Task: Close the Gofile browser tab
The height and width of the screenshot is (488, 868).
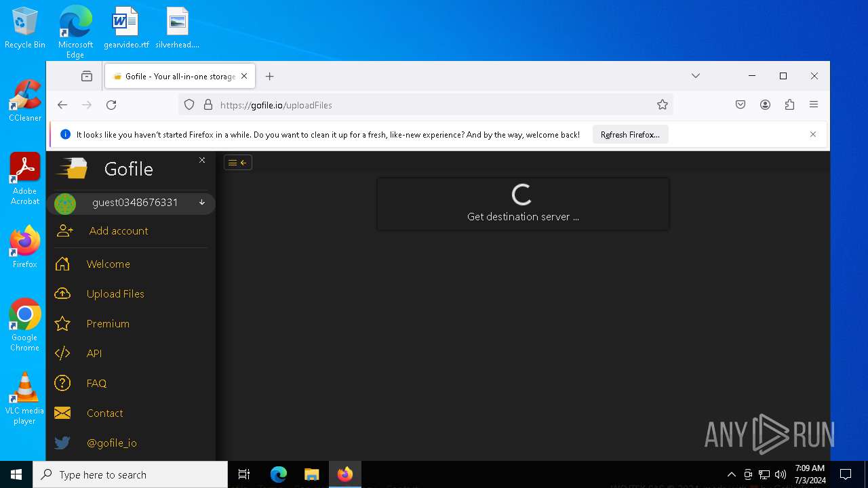Action: tap(244, 76)
